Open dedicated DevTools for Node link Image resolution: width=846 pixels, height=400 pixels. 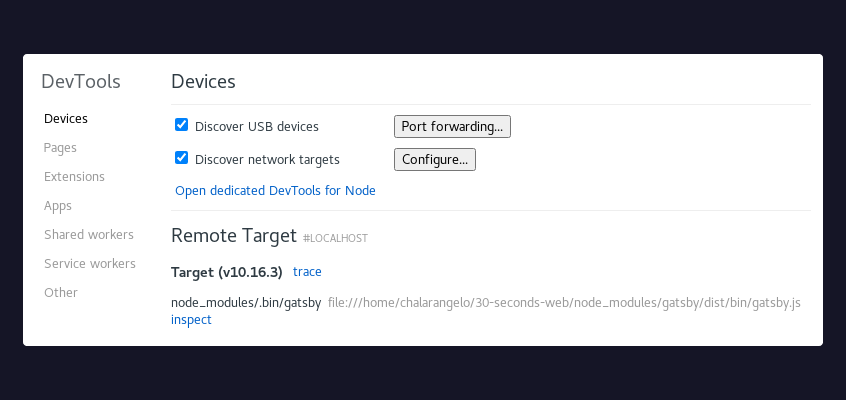pos(275,190)
